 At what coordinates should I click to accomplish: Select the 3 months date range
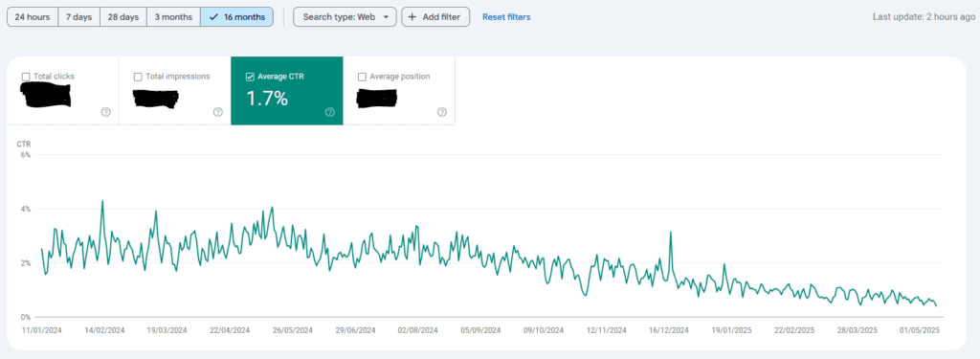(x=174, y=17)
